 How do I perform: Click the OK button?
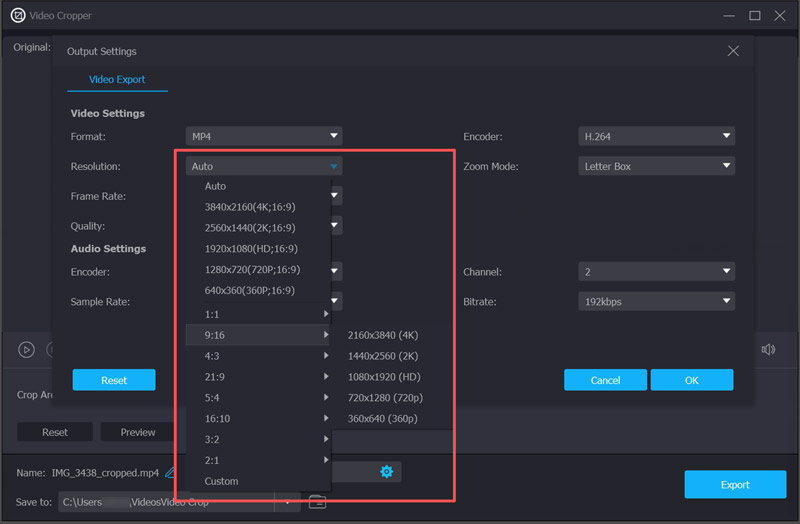692,380
